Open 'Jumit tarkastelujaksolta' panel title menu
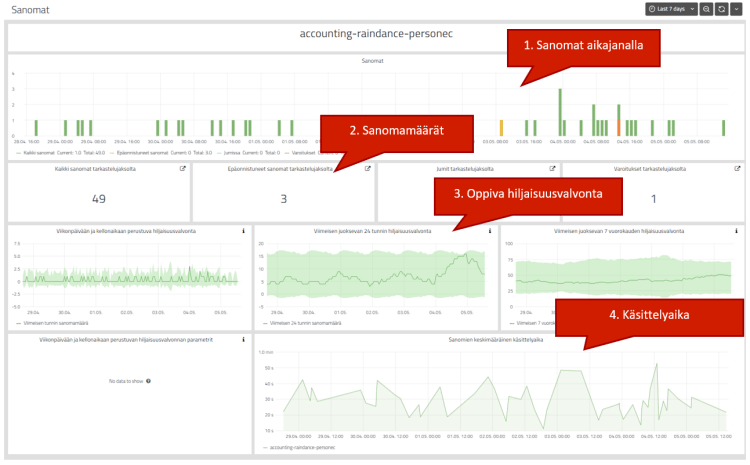Screen dimensions: 750x465 click(x=464, y=169)
